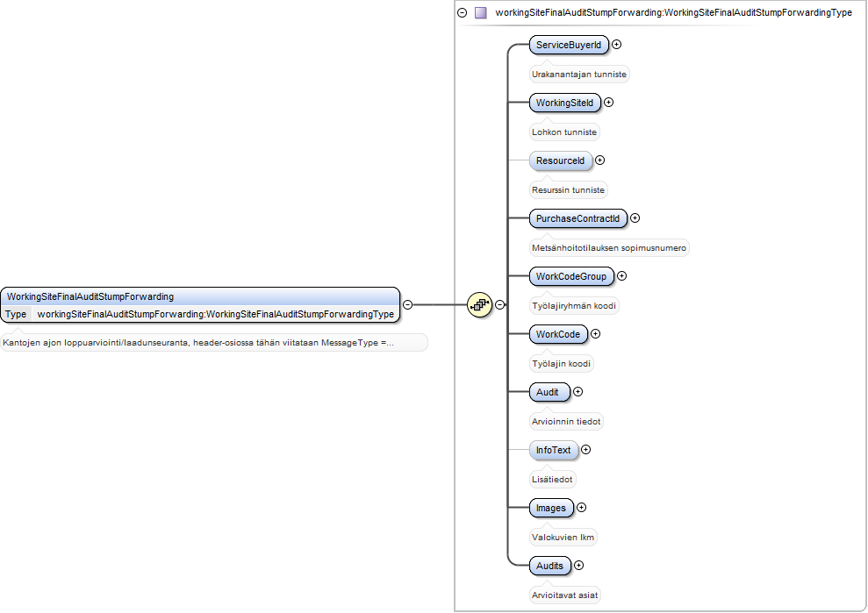Expand the ServiceBuyerId element
Viewport: 868px width, 613px height.
pos(616,44)
